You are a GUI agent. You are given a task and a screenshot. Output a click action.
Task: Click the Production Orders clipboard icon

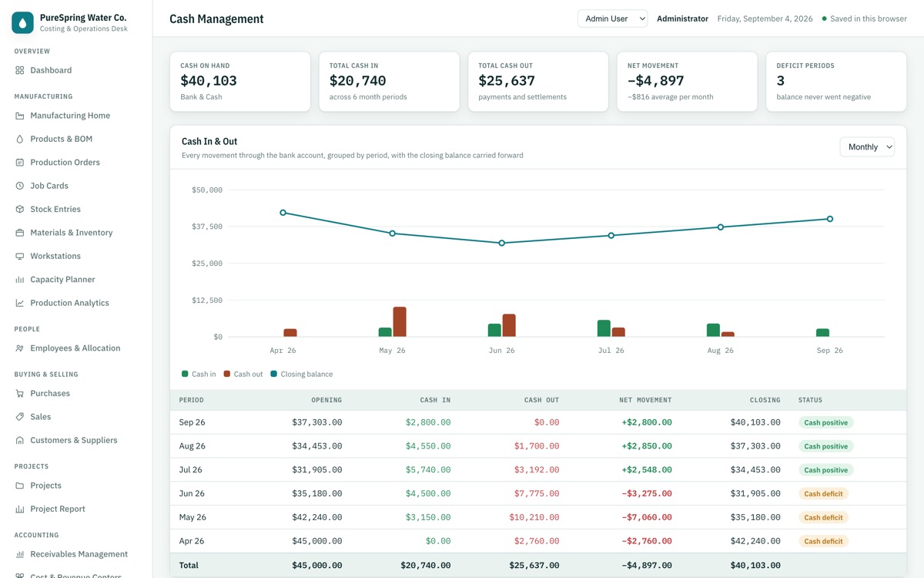point(20,163)
